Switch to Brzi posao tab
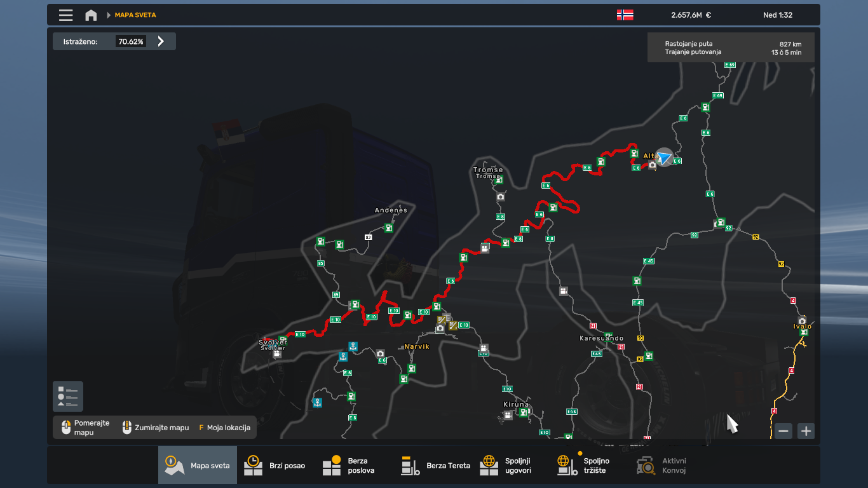868x488 pixels. coord(275,465)
